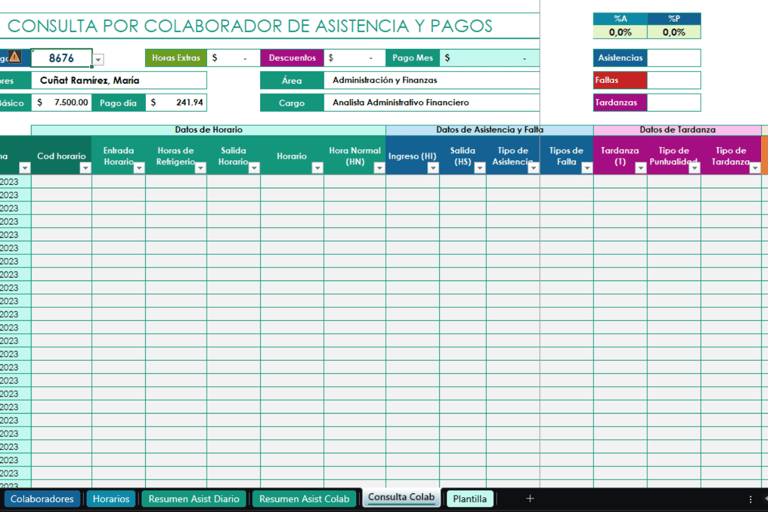Select the empty Tardanzas count cell
The width and height of the screenshot is (768, 512).
tap(674, 102)
